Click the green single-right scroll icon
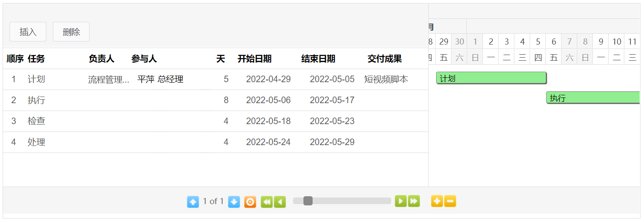 (401, 201)
